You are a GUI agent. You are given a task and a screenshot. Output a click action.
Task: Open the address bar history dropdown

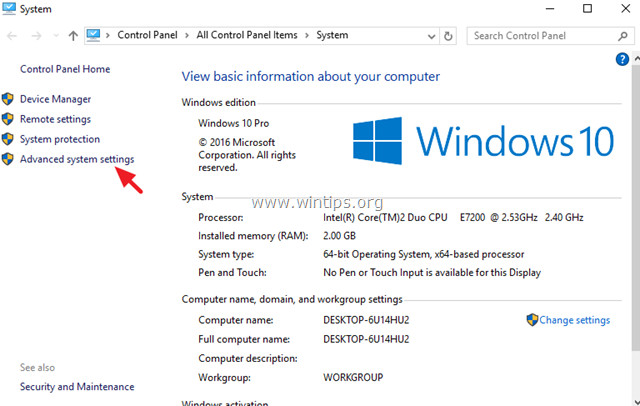pos(431,36)
